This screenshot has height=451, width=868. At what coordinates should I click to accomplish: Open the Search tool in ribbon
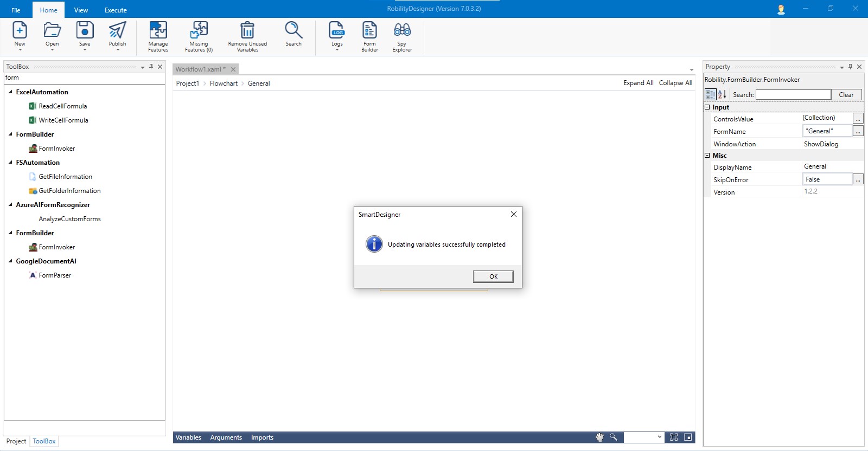[293, 34]
